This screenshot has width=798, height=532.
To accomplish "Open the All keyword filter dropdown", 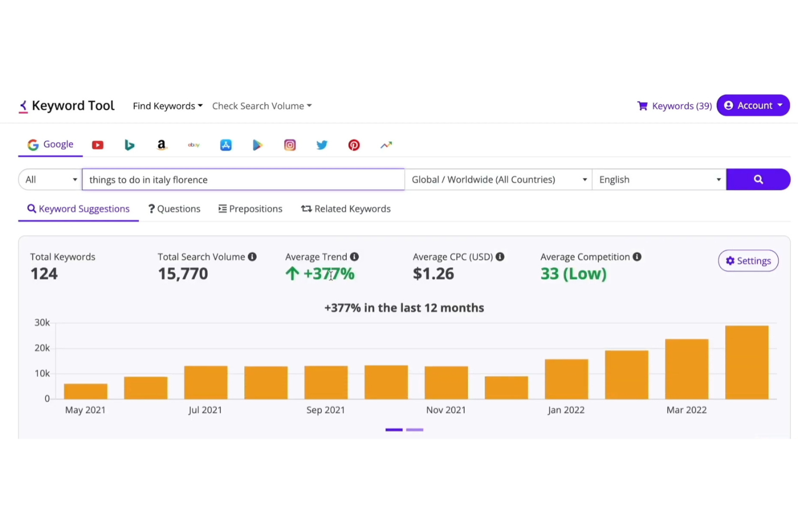I will coord(49,179).
